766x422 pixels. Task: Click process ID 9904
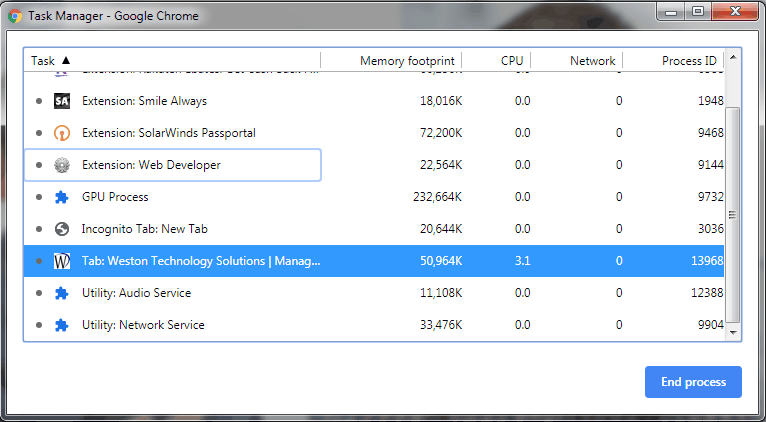[710, 325]
